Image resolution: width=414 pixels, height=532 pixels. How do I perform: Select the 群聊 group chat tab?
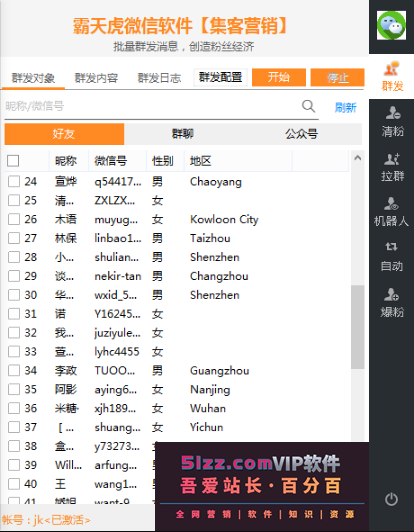183,134
